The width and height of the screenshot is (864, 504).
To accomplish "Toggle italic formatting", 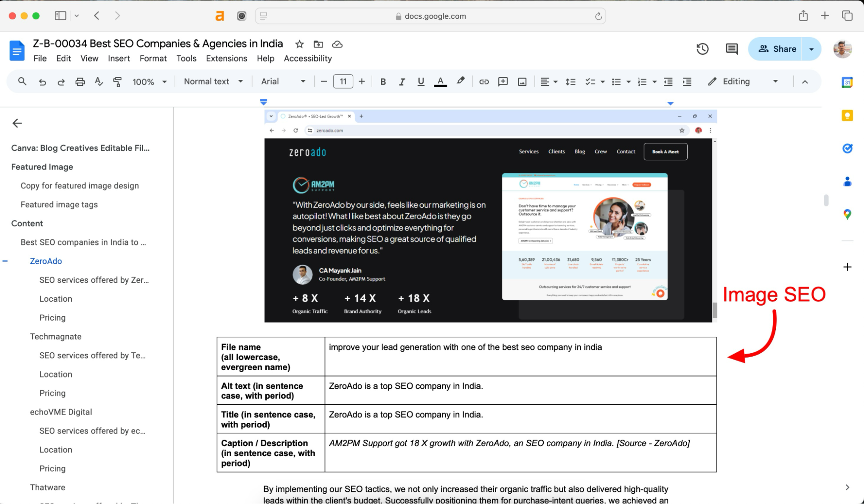I will coord(402,82).
